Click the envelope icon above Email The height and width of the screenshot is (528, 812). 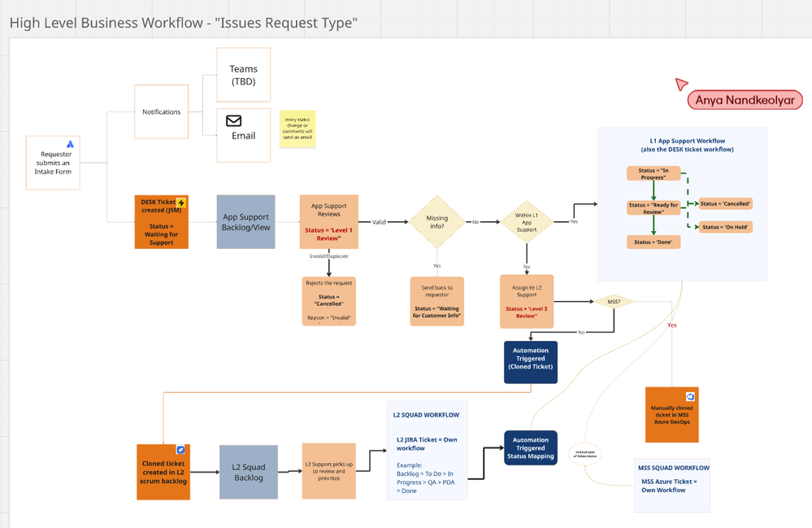[233, 120]
